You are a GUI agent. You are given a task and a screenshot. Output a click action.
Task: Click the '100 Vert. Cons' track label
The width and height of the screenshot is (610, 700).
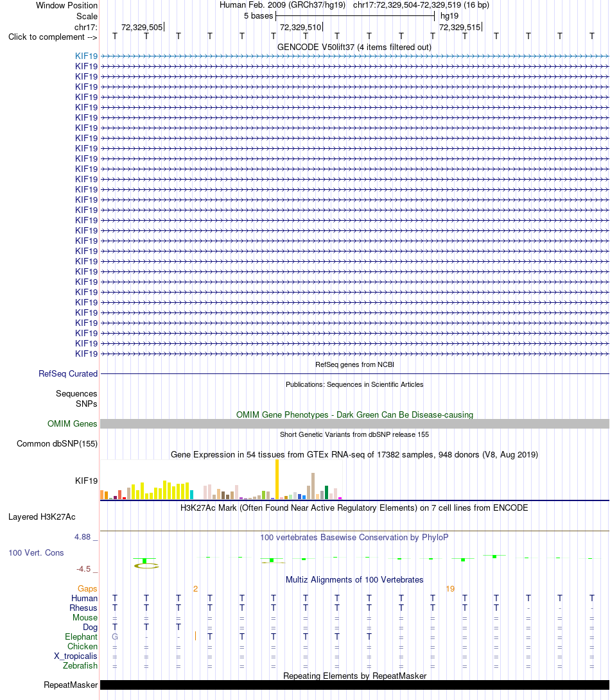click(36, 552)
